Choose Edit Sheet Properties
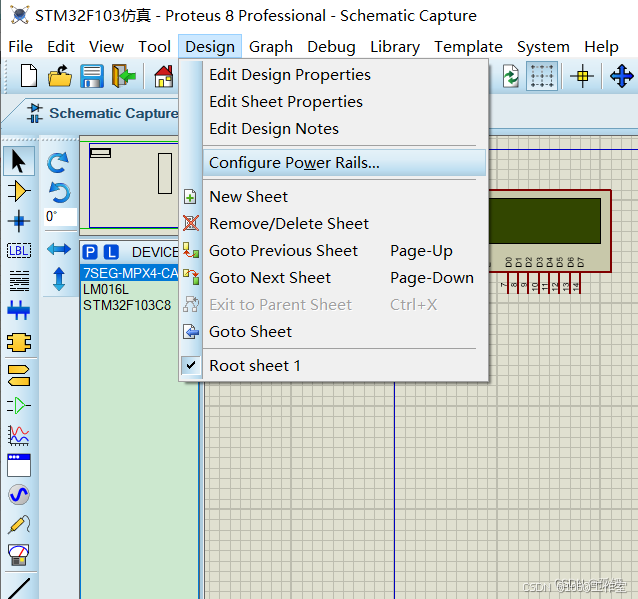Viewport: 638px width, 599px height. (x=344, y=102)
